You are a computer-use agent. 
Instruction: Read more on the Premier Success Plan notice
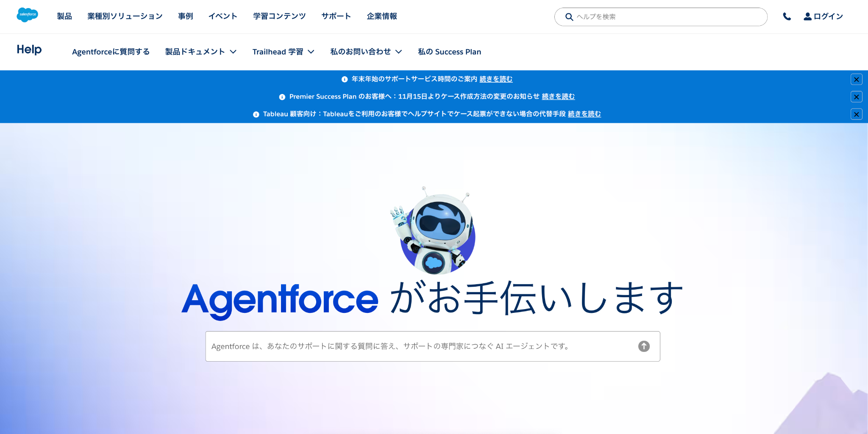[x=558, y=97]
